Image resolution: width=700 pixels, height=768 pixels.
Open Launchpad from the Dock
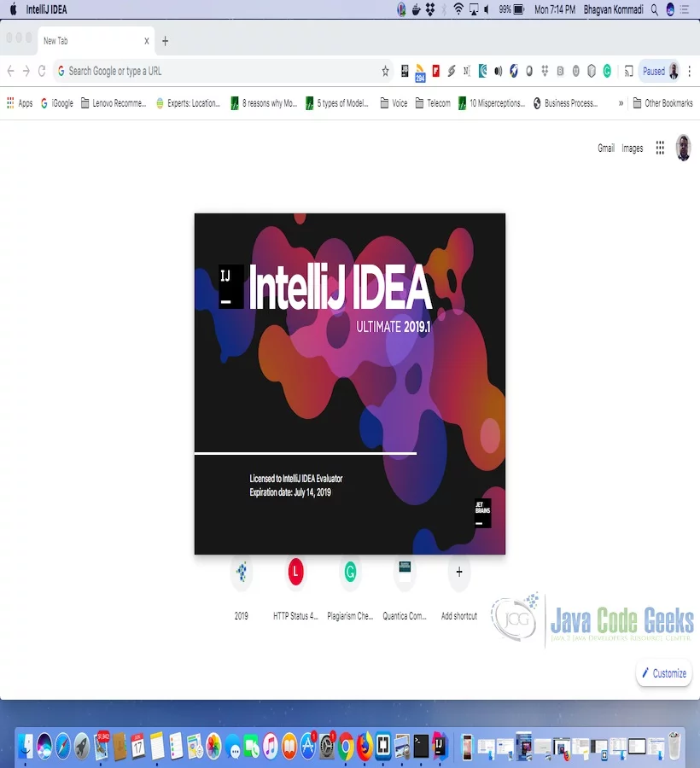pyautogui.click(x=82, y=746)
